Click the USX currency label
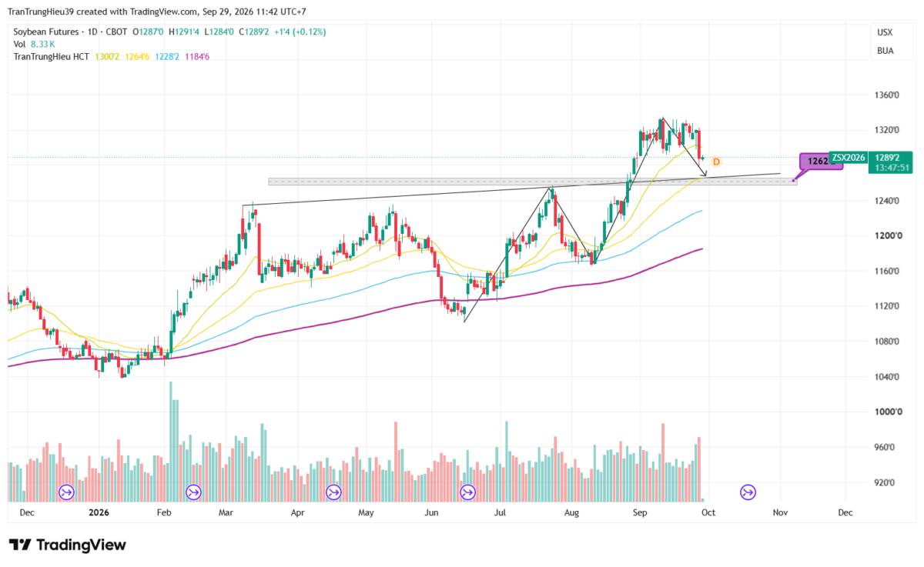 (885, 32)
